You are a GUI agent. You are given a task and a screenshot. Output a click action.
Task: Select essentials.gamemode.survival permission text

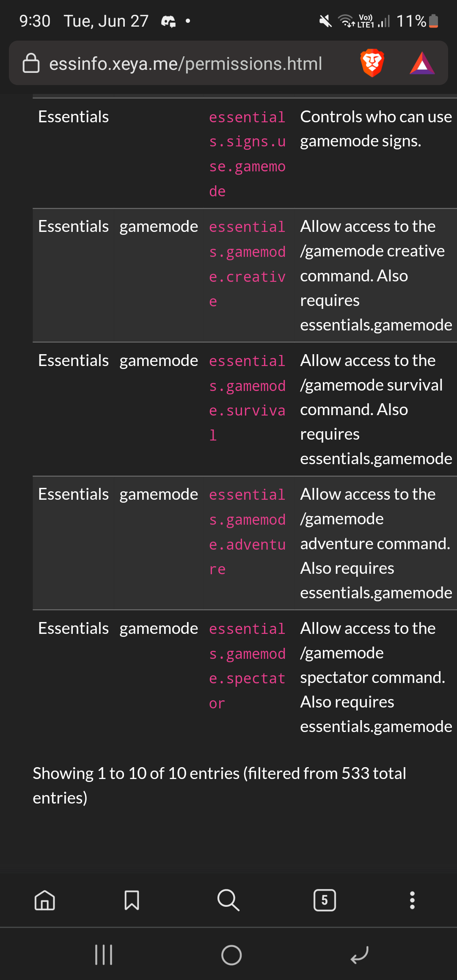click(x=247, y=398)
